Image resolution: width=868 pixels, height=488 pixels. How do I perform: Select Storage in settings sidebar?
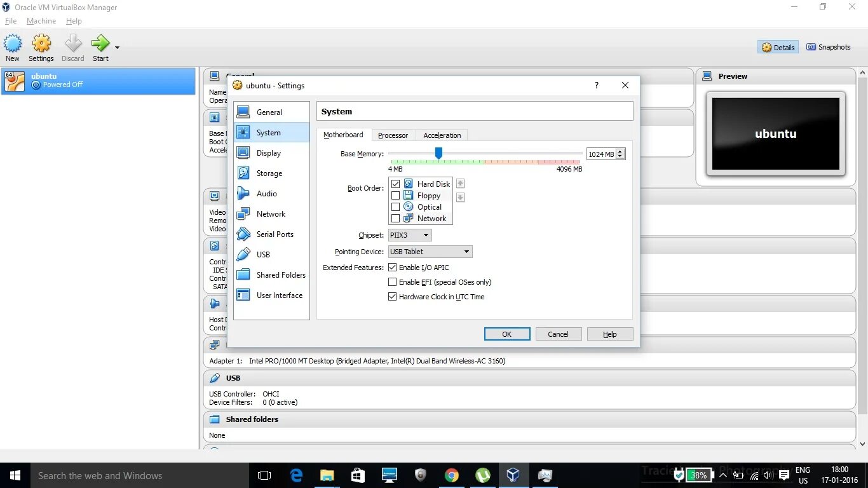coord(271,173)
